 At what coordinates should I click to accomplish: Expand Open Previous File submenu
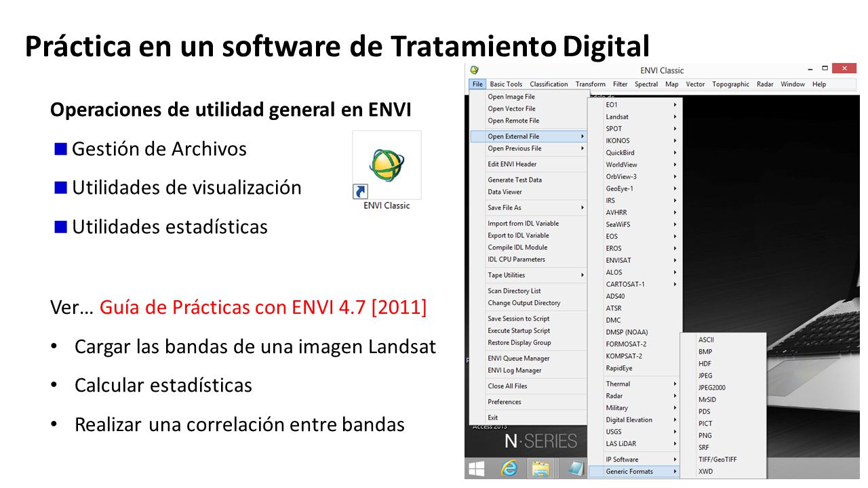click(528, 148)
